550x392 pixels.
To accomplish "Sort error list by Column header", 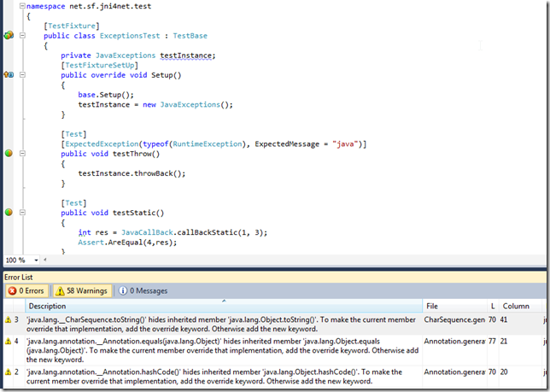I will [516, 305].
